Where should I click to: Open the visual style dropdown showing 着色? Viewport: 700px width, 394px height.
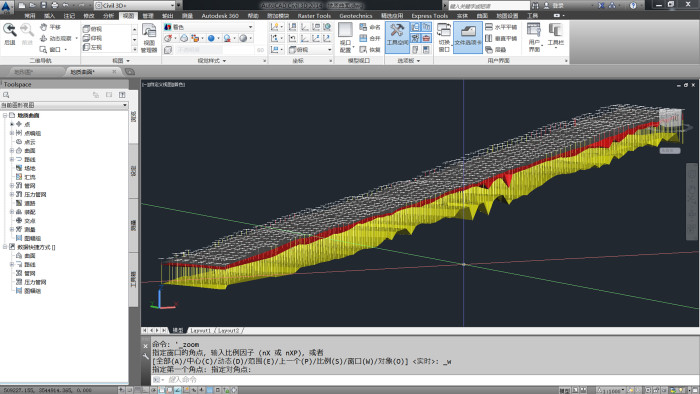click(208, 27)
